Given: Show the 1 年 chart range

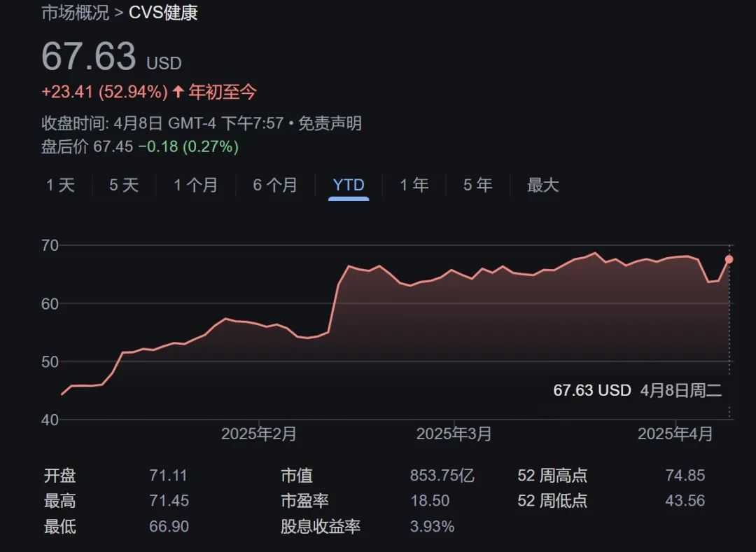Looking at the screenshot, I should tap(414, 185).
